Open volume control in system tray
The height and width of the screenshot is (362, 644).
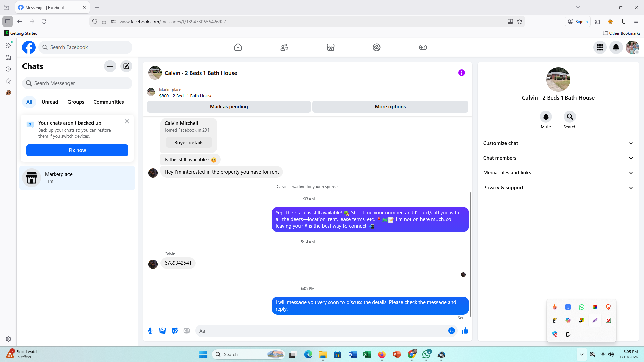[x=611, y=354]
